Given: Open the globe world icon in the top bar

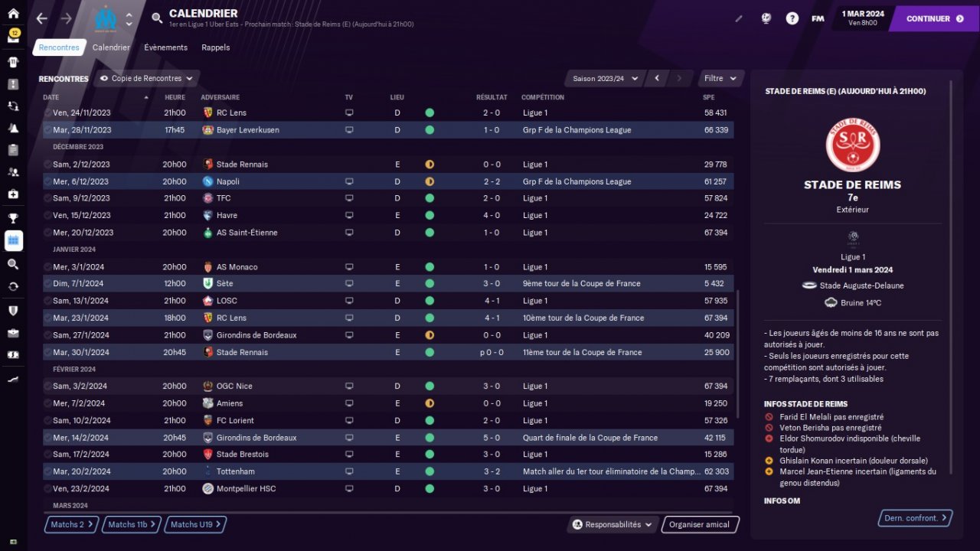Looking at the screenshot, I should (766, 18).
